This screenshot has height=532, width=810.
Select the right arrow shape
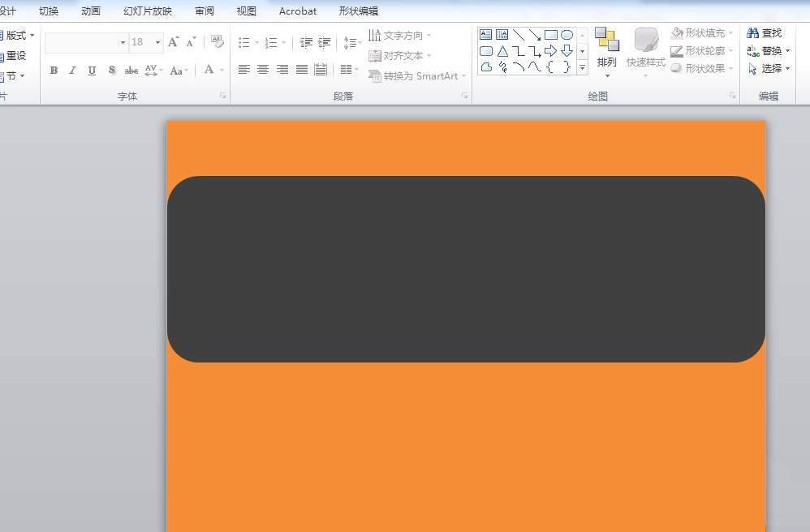[550, 50]
